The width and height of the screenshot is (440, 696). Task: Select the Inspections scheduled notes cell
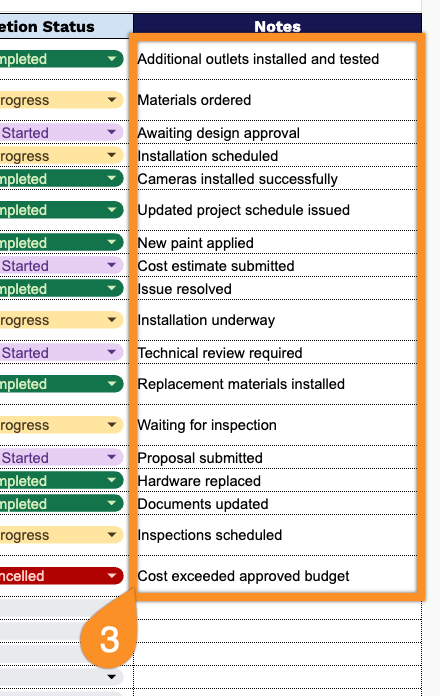pyautogui.click(x=277, y=535)
